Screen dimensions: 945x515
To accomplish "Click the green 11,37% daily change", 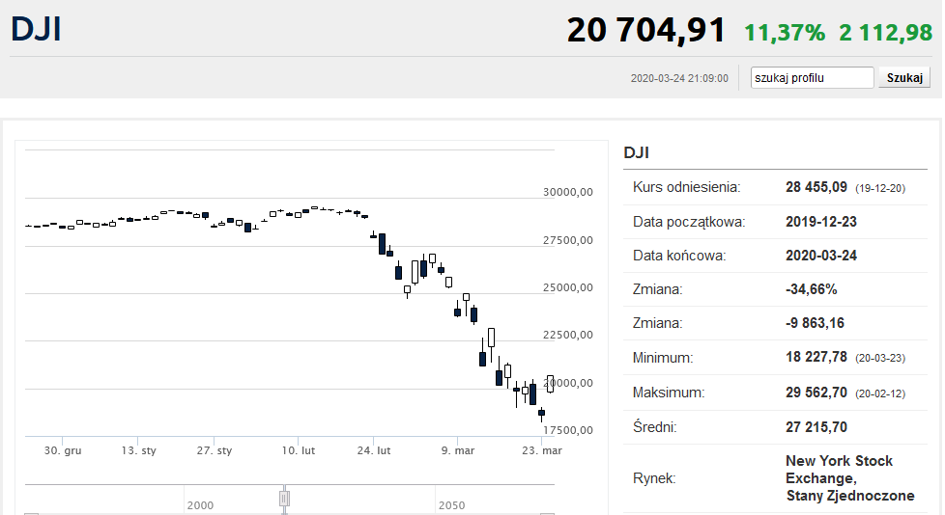I will (784, 32).
